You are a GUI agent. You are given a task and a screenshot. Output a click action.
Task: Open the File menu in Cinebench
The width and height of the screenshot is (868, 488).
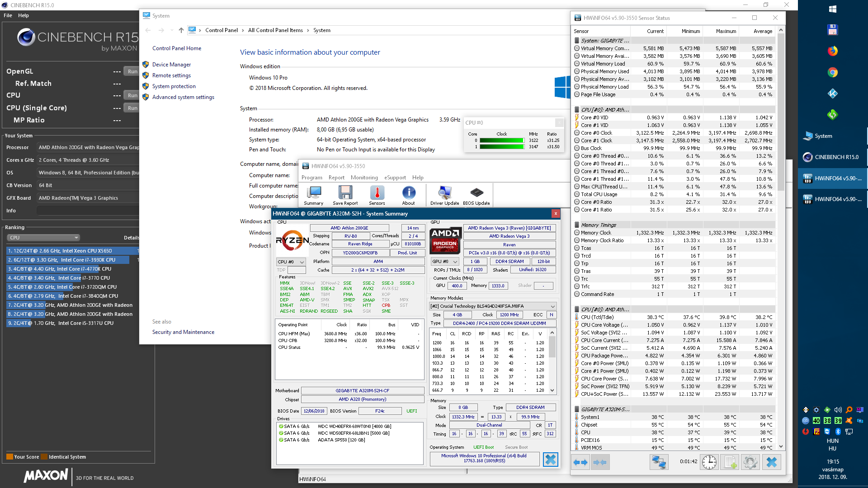pyautogui.click(x=8, y=15)
